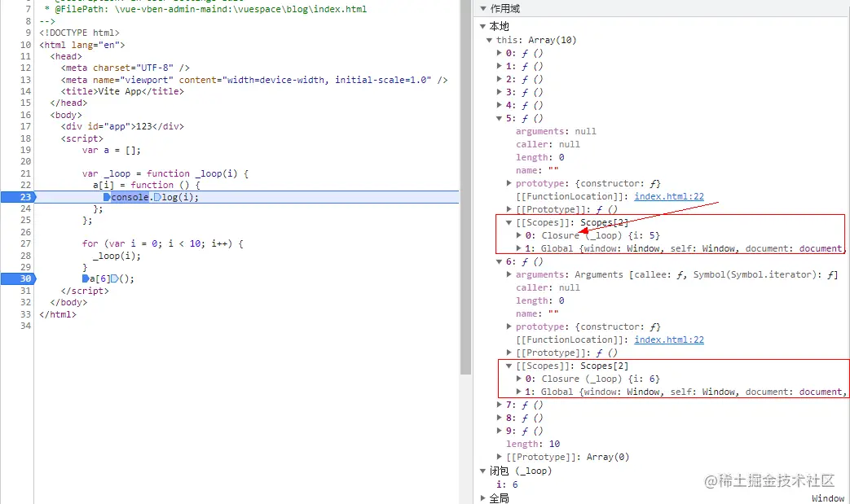Expand prototype: {constructor: f} under entry 5
This screenshot has height=504, width=850.
tap(509, 183)
